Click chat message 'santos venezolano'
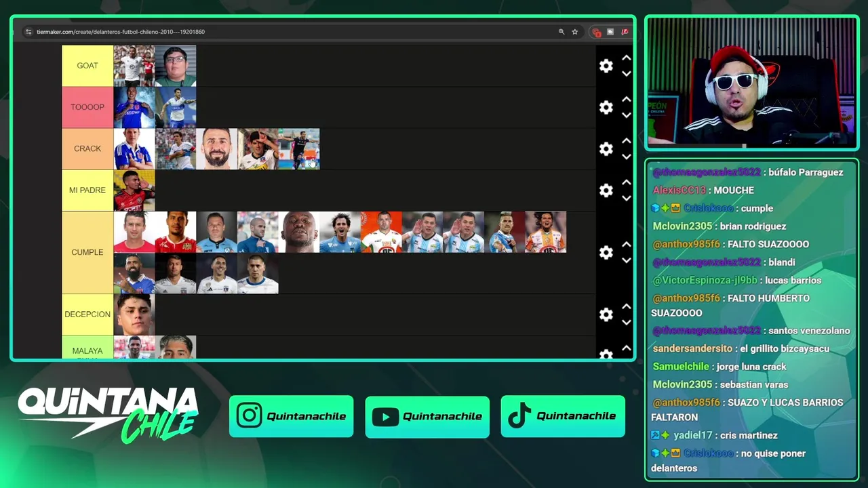 coord(809,331)
